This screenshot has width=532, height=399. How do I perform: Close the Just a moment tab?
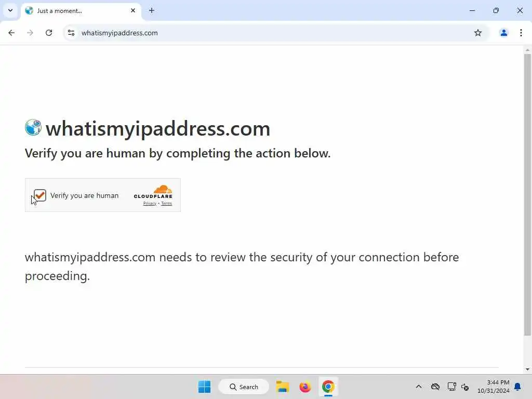point(133,10)
